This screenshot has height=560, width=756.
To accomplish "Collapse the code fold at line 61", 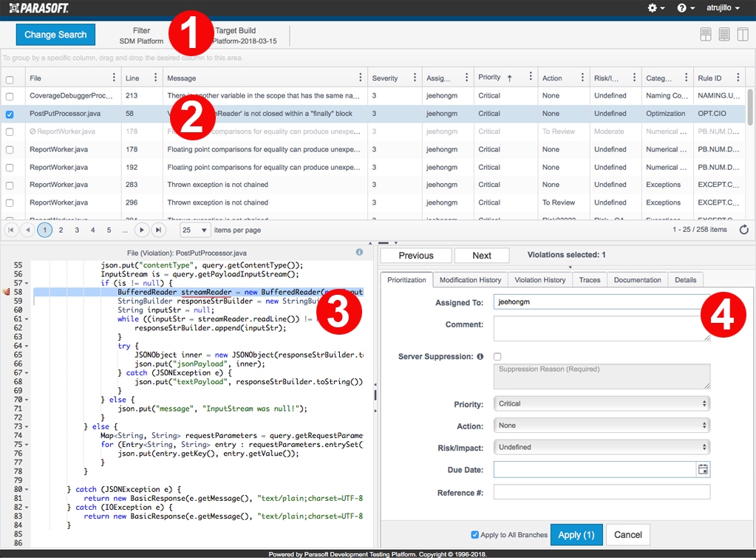I will click(x=27, y=319).
